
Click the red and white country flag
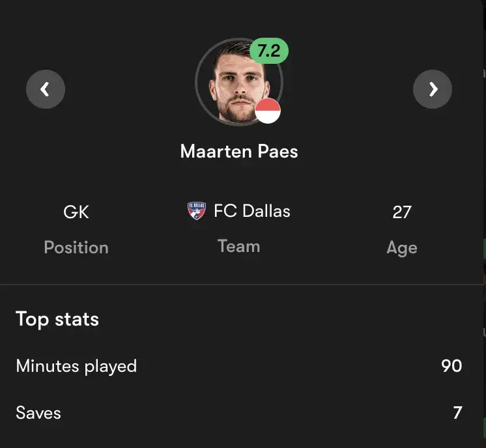coord(268,111)
